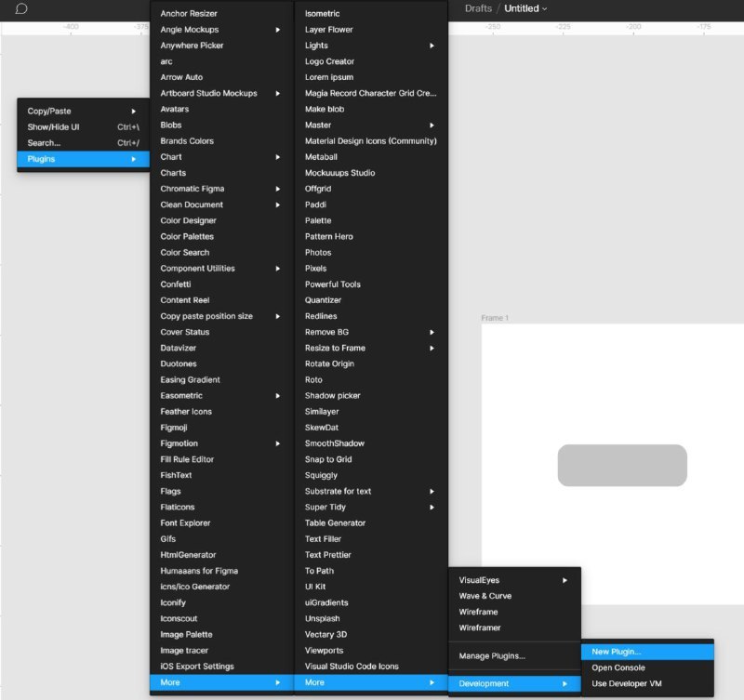Run the Anywhere Picker plugin
744x700 pixels.
[x=221, y=46]
